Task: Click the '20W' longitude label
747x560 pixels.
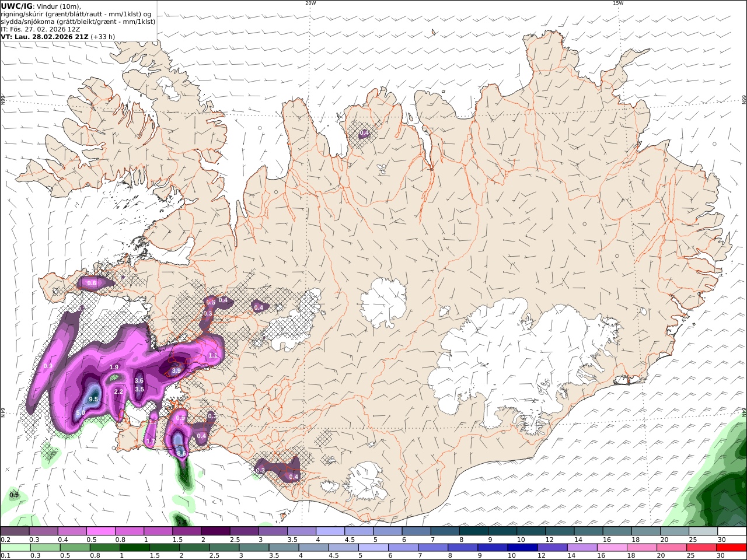Action: 310,3
